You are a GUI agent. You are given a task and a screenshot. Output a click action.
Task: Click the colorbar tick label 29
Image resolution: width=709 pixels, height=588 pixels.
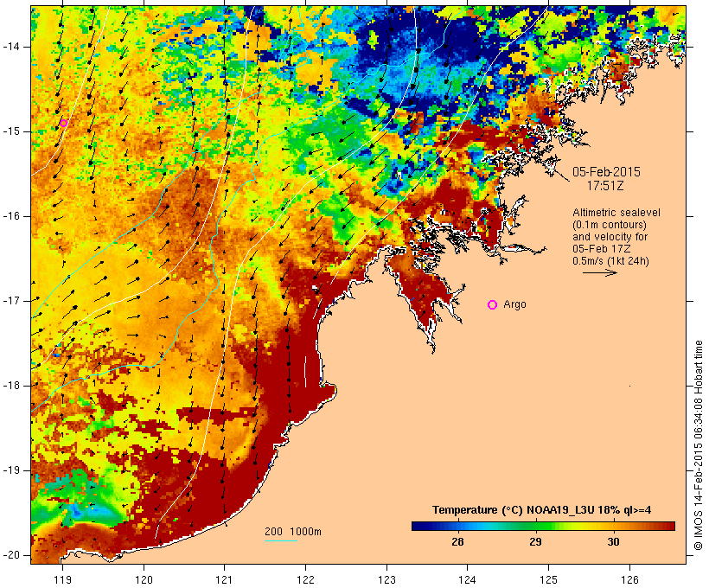point(535,542)
